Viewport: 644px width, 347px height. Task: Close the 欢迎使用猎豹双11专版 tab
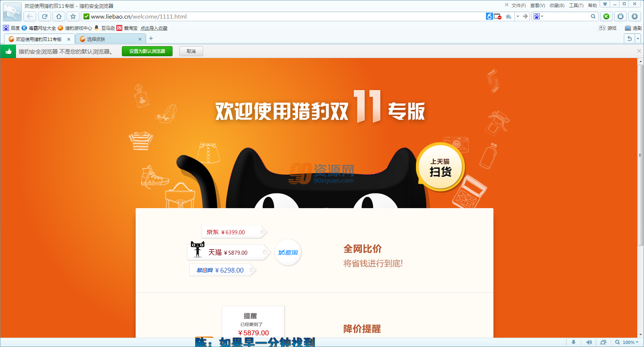[x=69, y=39]
